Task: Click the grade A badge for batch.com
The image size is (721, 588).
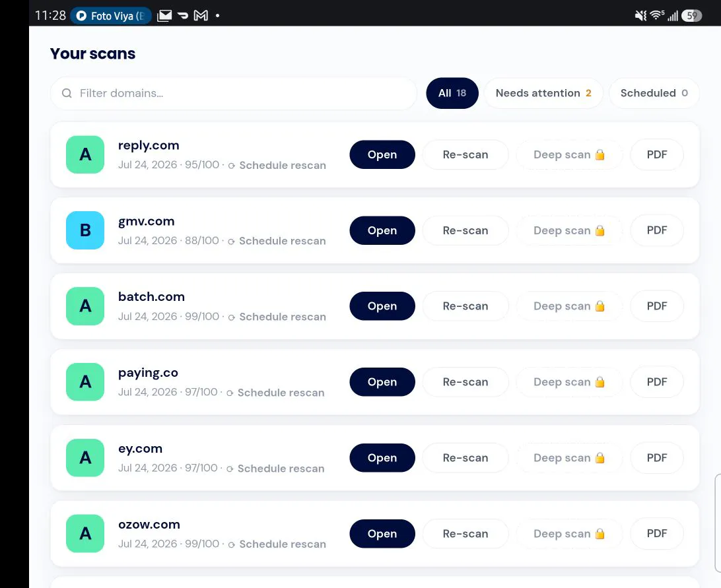Action: click(85, 306)
